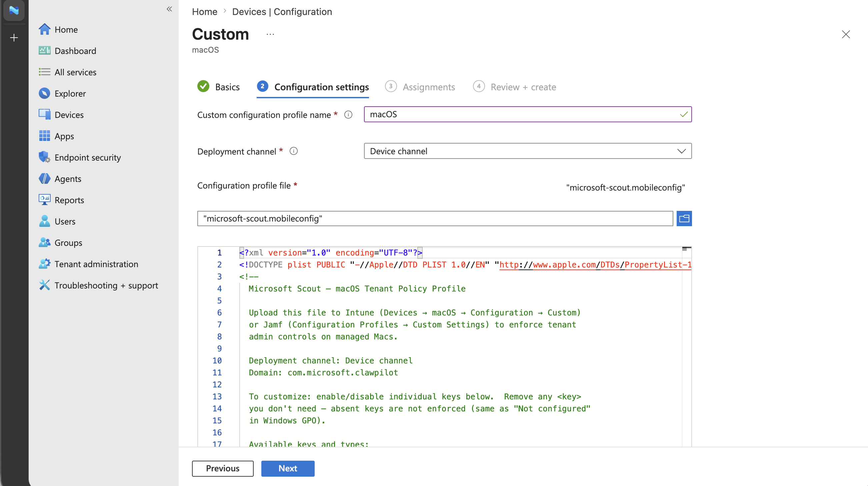The image size is (868, 486).
Task: Open the Users sidebar icon
Action: tap(44, 221)
